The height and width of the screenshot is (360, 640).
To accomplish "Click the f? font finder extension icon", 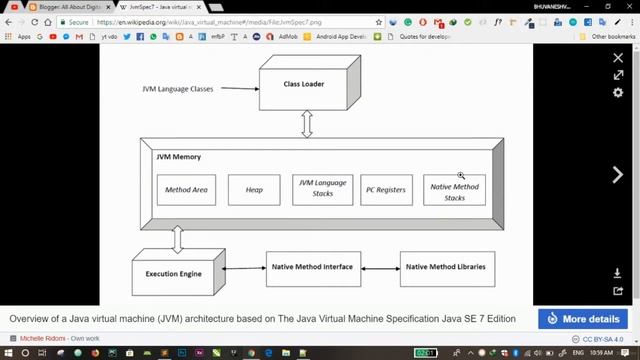I will coord(498,22).
